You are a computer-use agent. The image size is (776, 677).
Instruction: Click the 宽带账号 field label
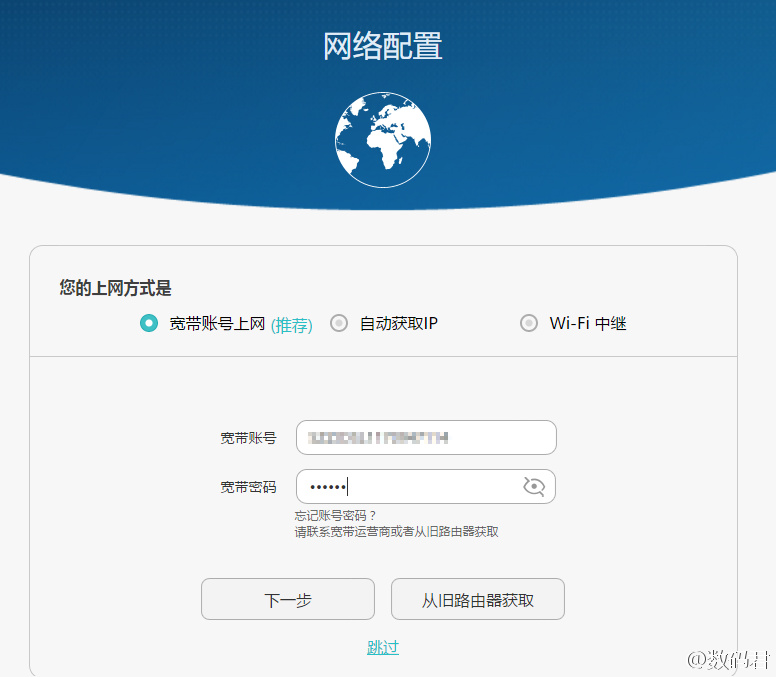pyautogui.click(x=249, y=438)
